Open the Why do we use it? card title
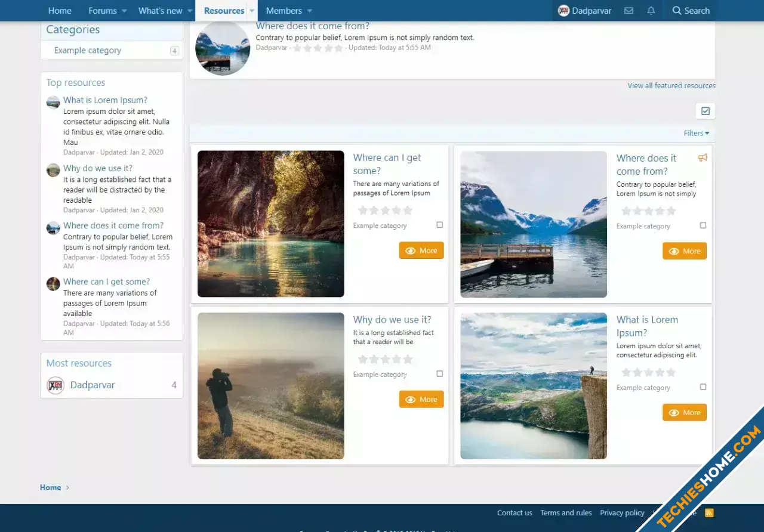This screenshot has height=532, width=764. [392, 320]
